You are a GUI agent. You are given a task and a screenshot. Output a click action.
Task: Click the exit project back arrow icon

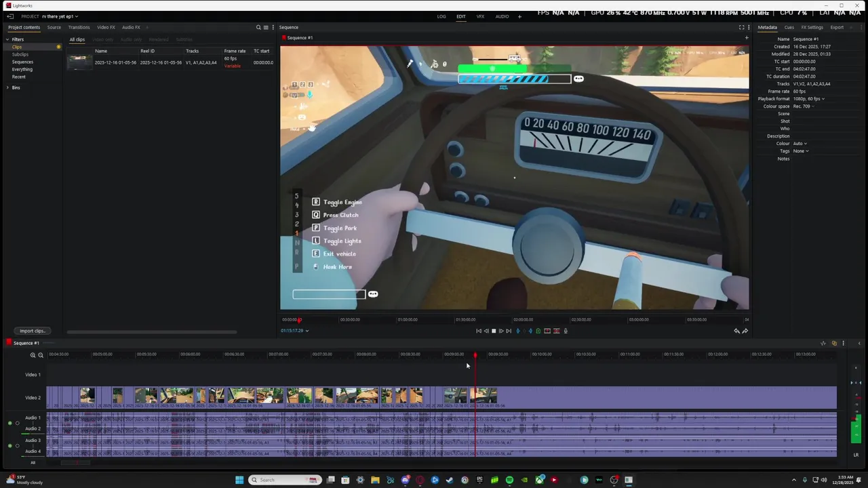(x=10, y=16)
